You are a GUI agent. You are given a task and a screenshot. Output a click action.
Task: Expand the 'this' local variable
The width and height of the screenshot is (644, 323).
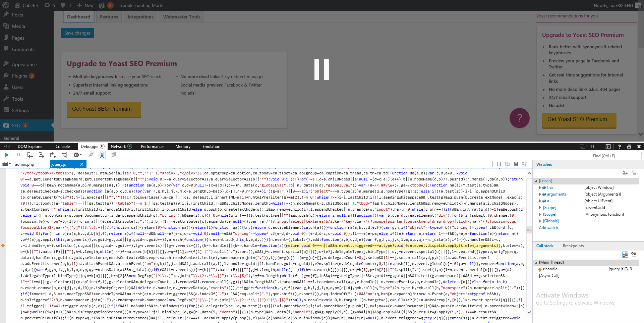(x=540, y=187)
